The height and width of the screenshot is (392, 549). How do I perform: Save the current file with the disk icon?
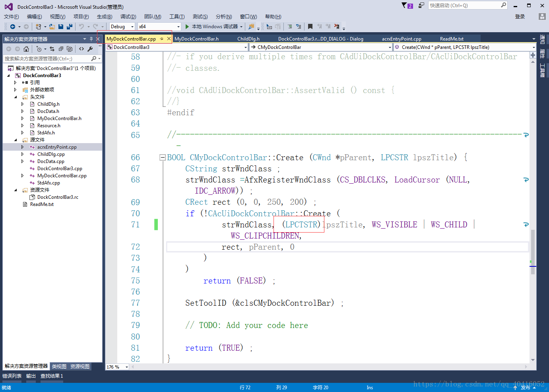pos(61,27)
